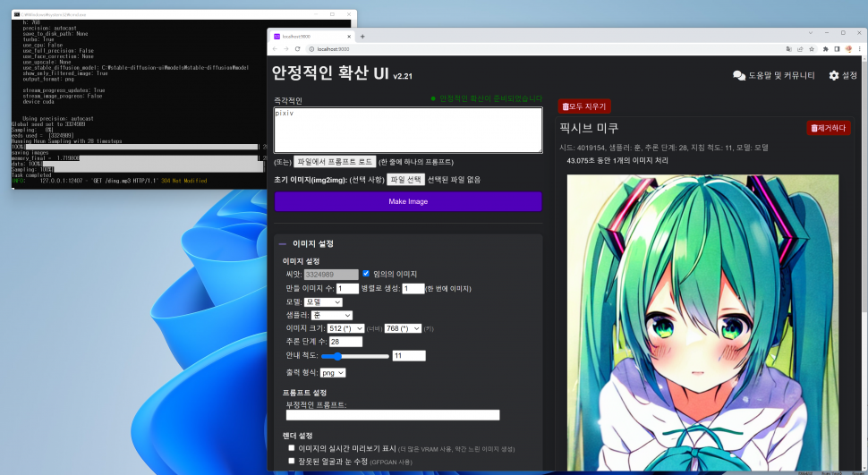The height and width of the screenshot is (475, 868).
Task: View site information icon beside URL
Action: point(311,48)
